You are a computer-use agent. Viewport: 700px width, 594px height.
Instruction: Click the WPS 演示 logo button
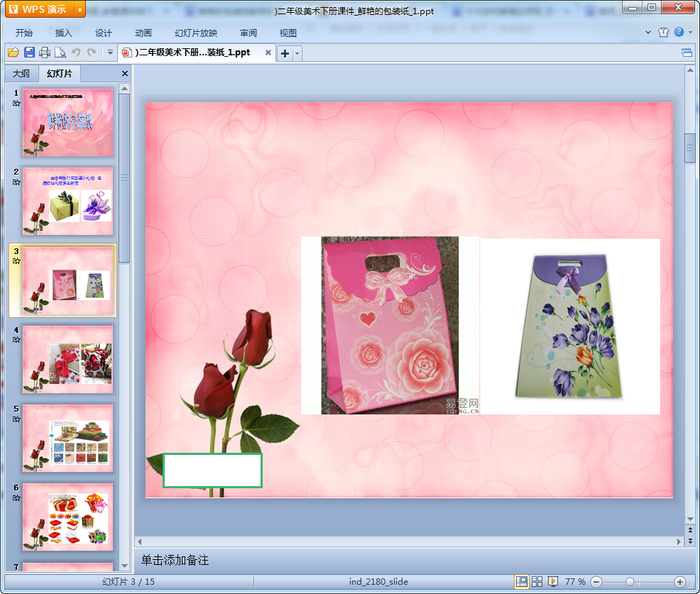tap(40, 9)
